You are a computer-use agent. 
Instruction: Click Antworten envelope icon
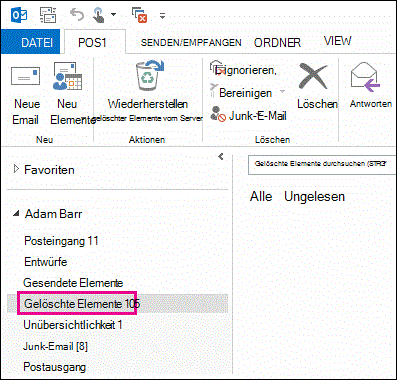(365, 77)
